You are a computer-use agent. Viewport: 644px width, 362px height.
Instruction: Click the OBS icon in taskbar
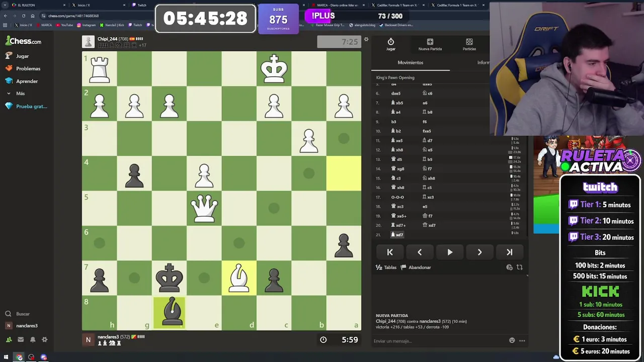tap(31, 357)
